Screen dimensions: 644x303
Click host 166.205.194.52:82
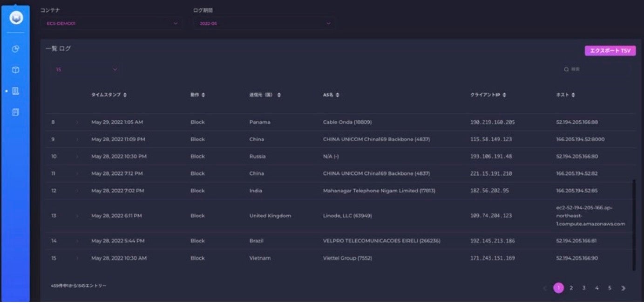(577, 173)
